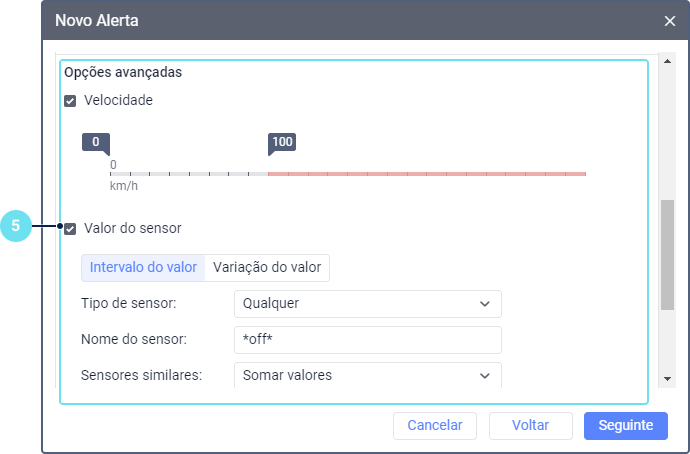Click chevron arrow of Qualquer dropdown

484,304
